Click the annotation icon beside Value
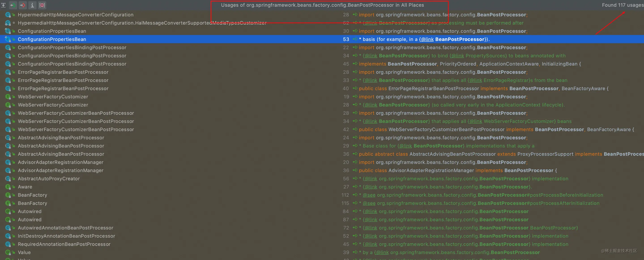Screen dimensions: 644x260 coord(8,252)
